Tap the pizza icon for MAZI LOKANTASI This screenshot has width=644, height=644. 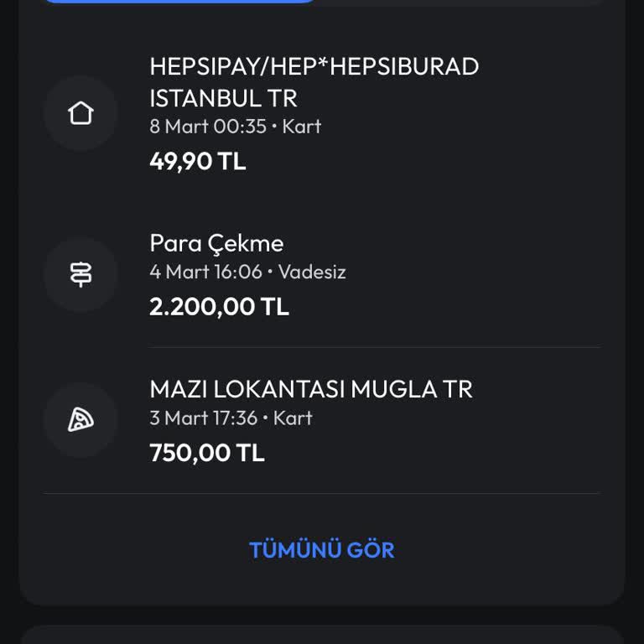pyautogui.click(x=80, y=419)
